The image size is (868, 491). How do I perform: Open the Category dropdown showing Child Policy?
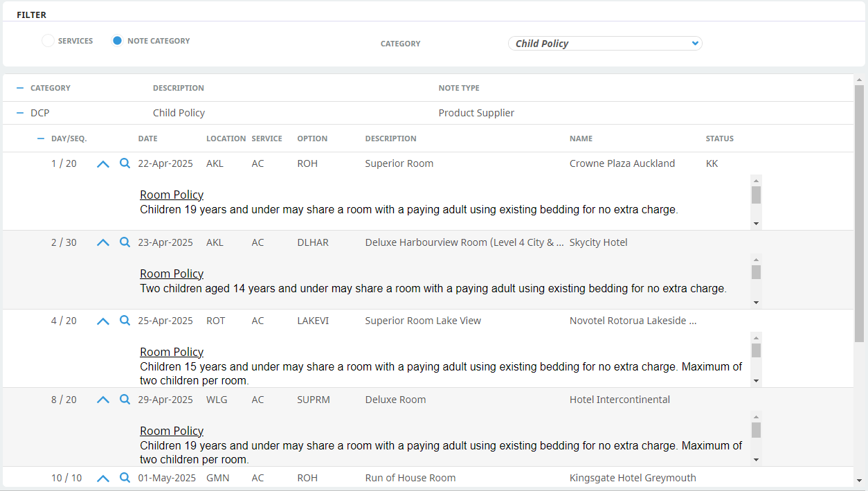point(605,44)
